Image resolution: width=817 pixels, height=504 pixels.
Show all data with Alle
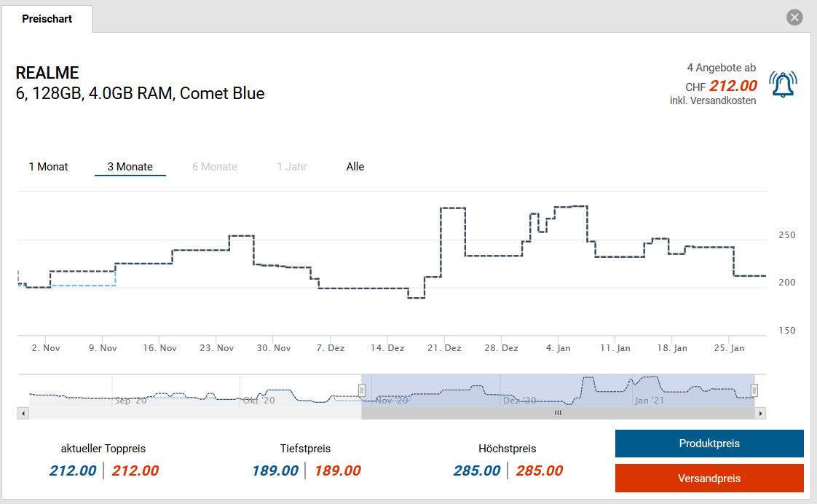pyautogui.click(x=355, y=167)
